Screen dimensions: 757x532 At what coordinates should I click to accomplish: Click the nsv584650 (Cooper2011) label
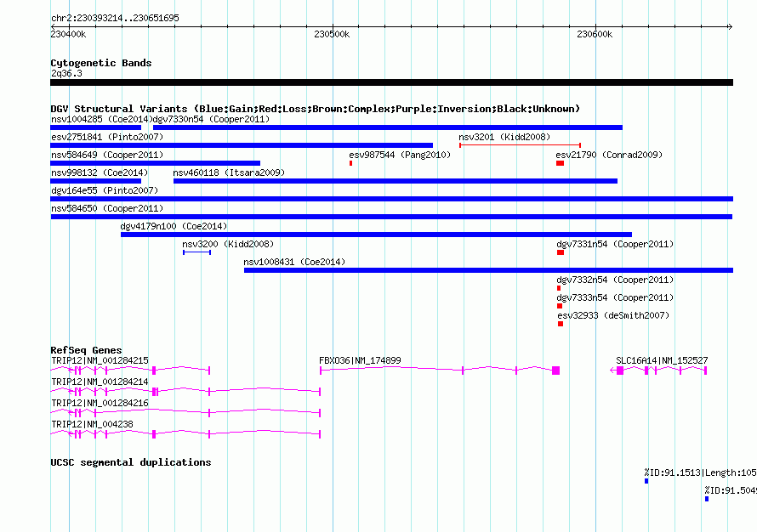pyautogui.click(x=107, y=208)
